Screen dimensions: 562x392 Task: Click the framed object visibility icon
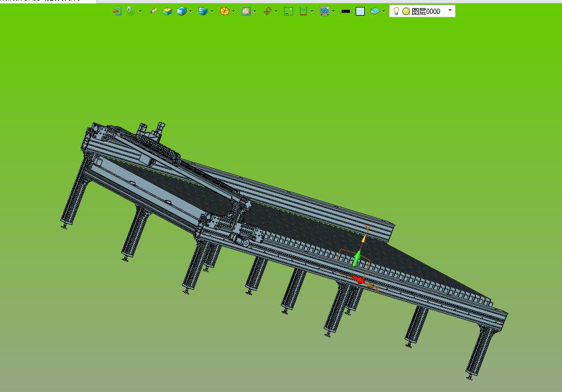[246, 12]
